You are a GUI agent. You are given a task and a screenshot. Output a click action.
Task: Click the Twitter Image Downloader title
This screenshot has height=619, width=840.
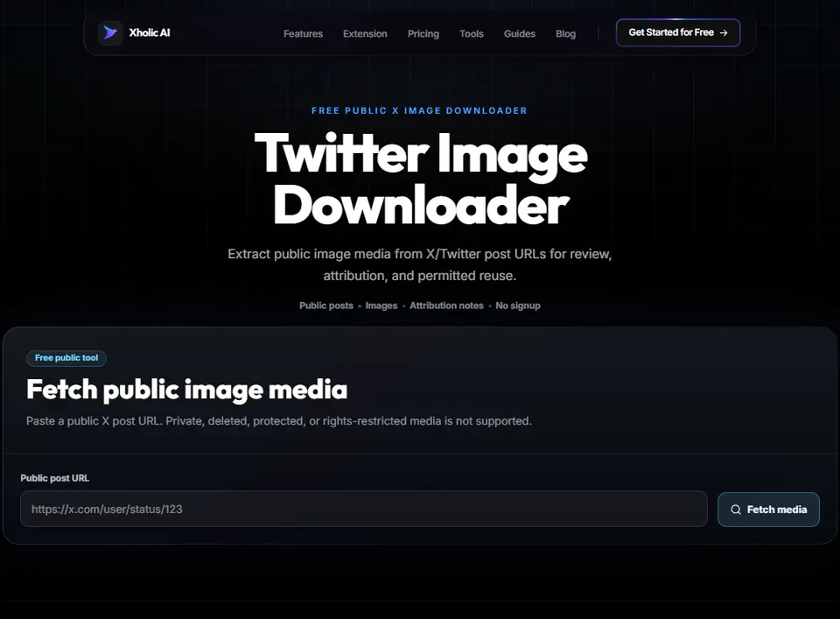pyautogui.click(x=421, y=180)
